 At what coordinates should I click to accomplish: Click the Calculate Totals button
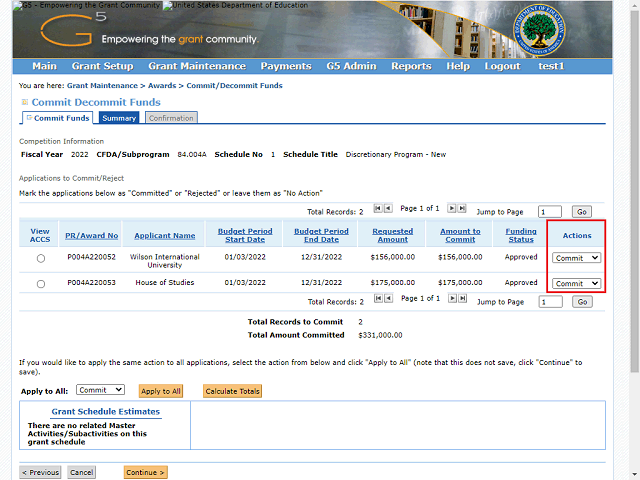[232, 391]
